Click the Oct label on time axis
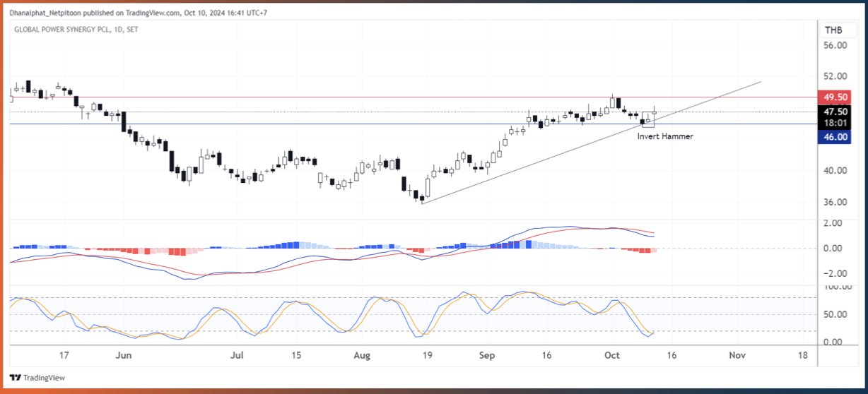Viewport: 868px width, 394px height. click(612, 355)
